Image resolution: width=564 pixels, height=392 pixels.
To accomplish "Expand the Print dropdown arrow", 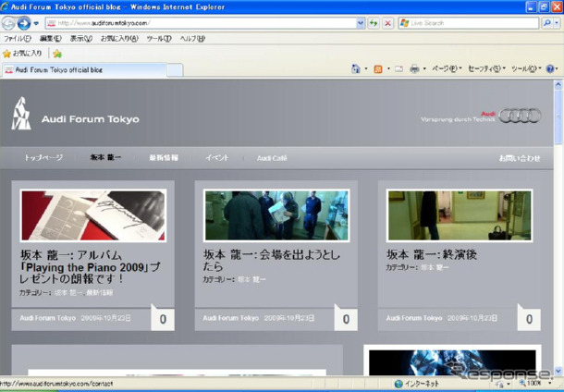I will click(424, 68).
